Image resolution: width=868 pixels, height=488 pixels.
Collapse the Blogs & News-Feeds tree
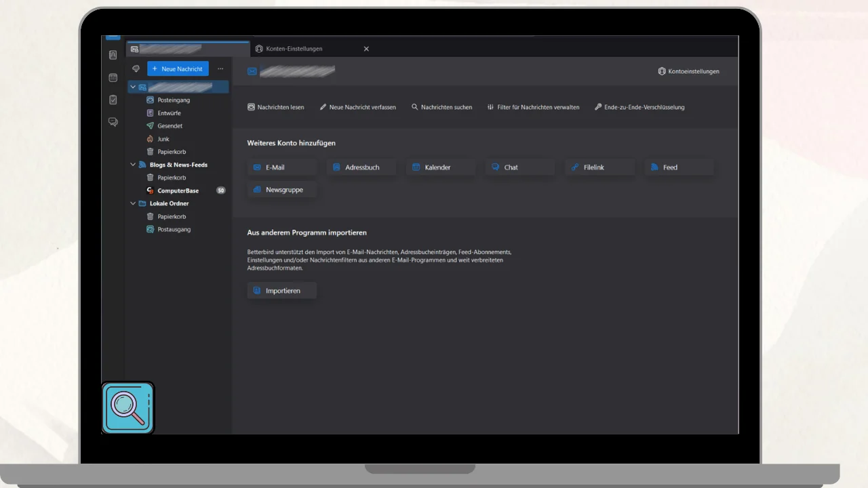[x=133, y=165]
